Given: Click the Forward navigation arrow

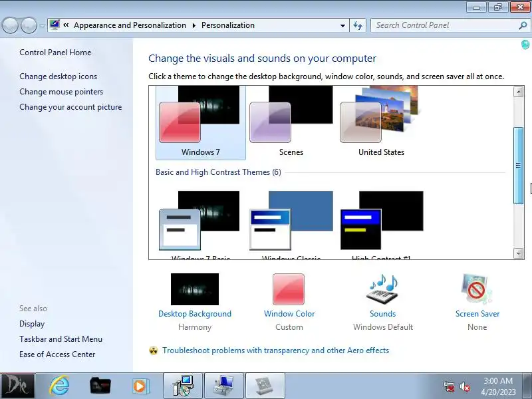Looking at the screenshot, I should pyautogui.click(x=29, y=25).
